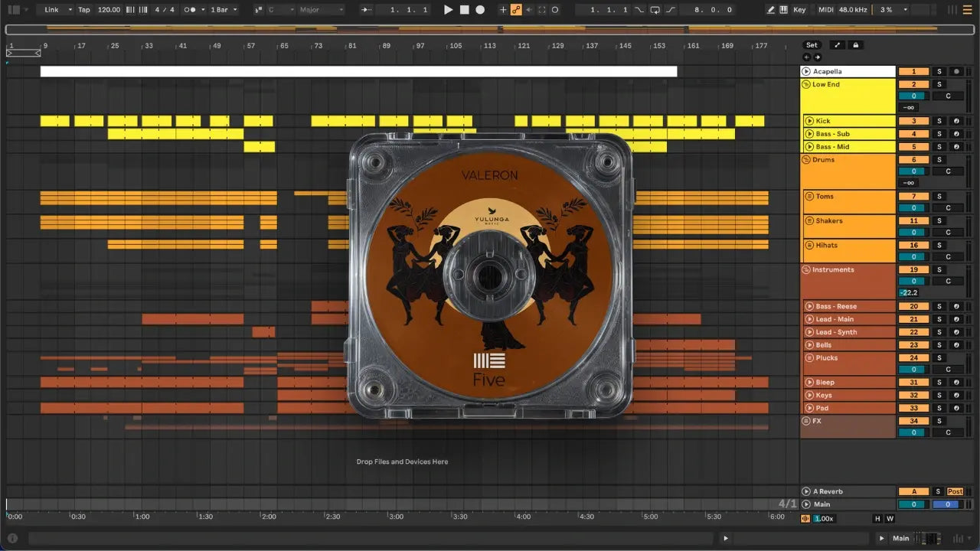Start playback with the Play button

point(449,10)
